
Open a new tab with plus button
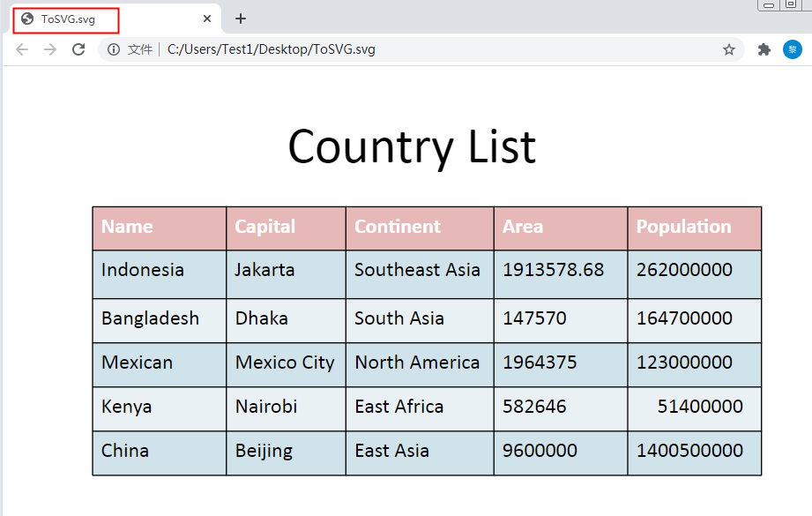click(x=241, y=19)
